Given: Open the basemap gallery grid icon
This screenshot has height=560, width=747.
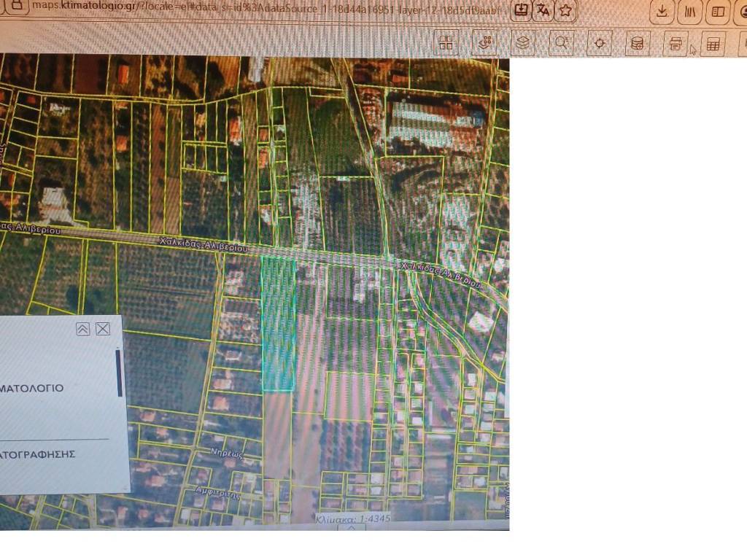Looking at the screenshot, I should [446, 43].
